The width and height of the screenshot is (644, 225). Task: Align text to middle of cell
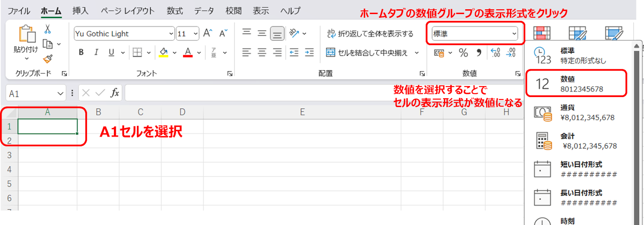click(x=262, y=33)
